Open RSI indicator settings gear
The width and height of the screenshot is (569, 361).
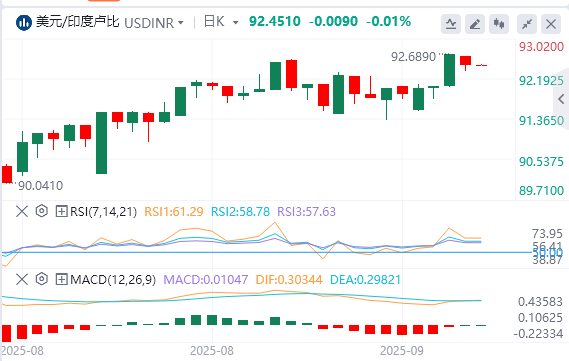pyautogui.click(x=42, y=211)
